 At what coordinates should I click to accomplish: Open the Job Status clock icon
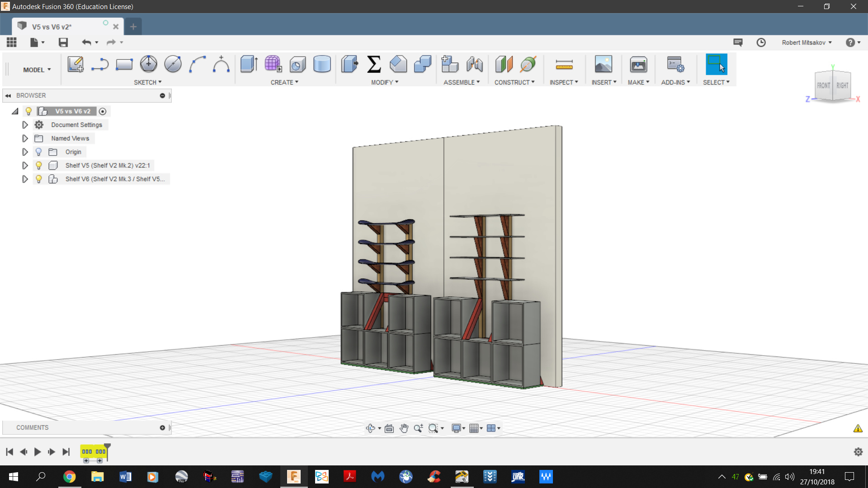[761, 42]
